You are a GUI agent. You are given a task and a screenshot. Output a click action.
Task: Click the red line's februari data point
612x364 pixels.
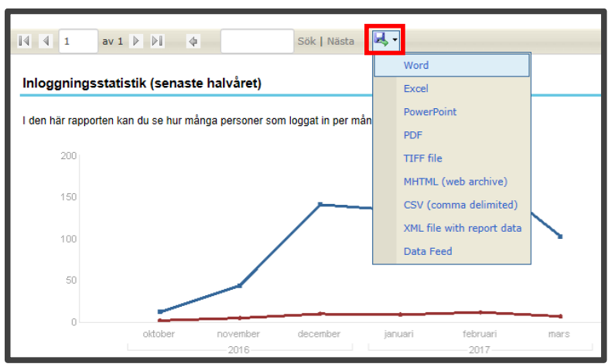click(480, 312)
